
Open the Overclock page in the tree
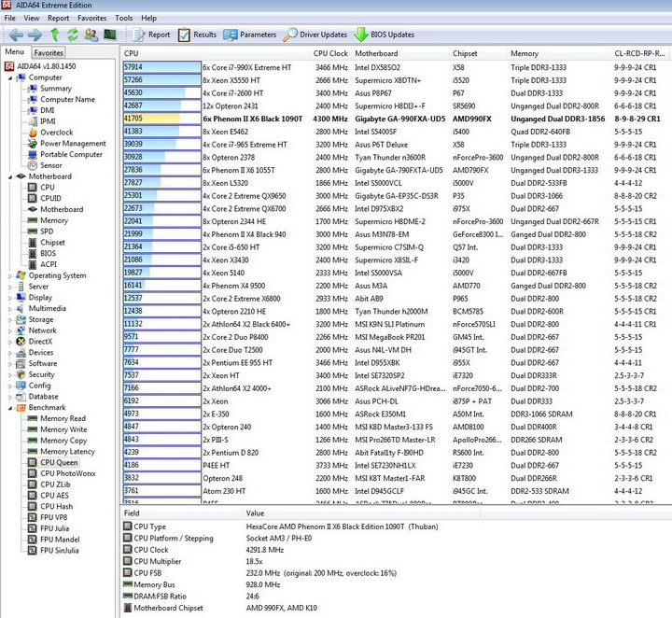55,133
